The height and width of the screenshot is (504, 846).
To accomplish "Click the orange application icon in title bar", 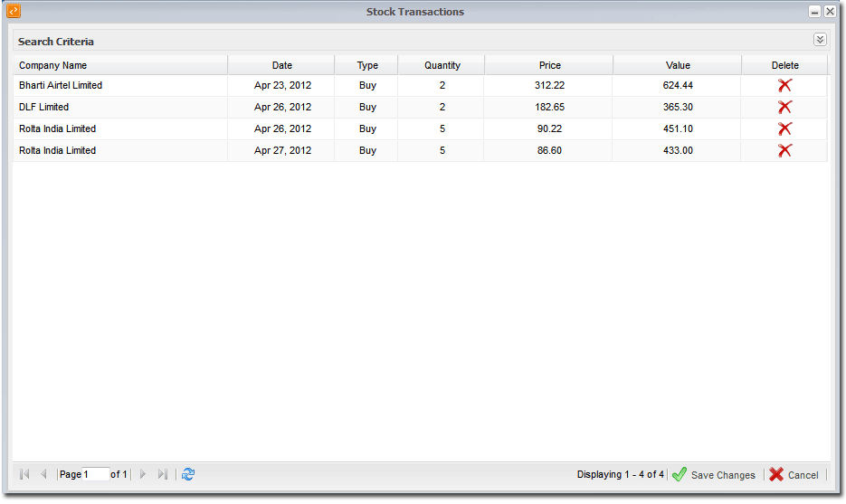I will pos(14,11).
